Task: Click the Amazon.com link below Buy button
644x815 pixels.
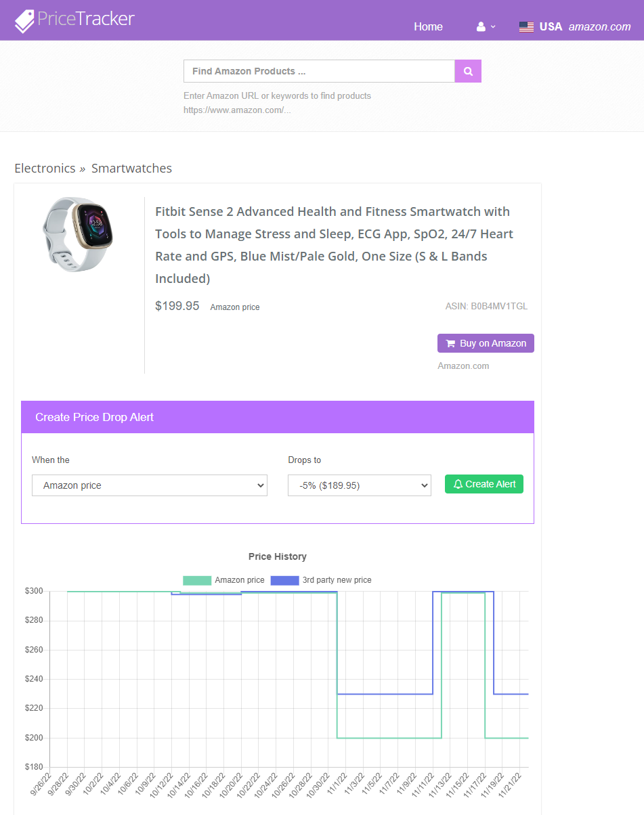Action: pyautogui.click(x=463, y=366)
